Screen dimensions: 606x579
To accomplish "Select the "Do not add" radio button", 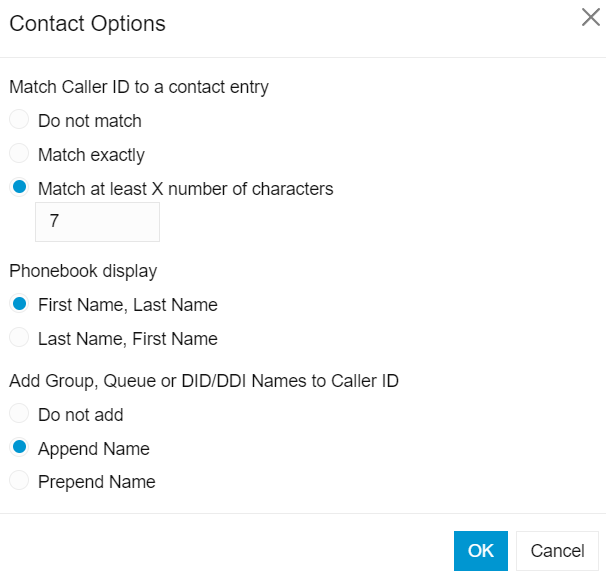I will [19, 413].
